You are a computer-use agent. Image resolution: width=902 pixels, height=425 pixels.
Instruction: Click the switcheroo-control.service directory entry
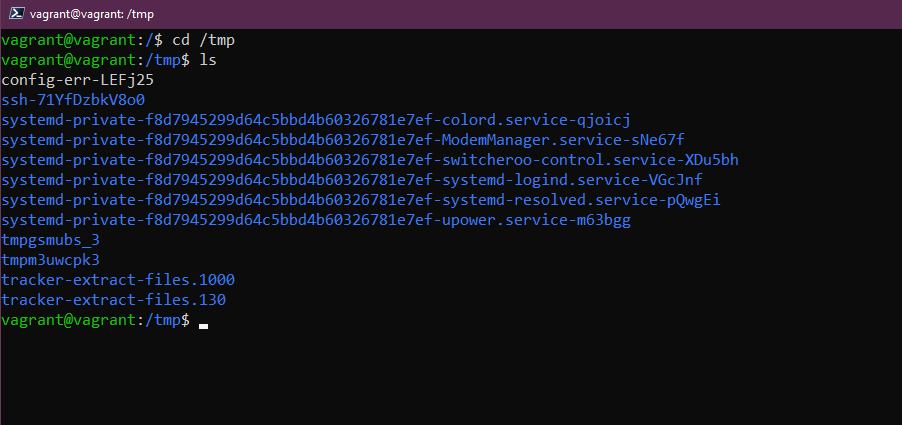[x=370, y=160]
